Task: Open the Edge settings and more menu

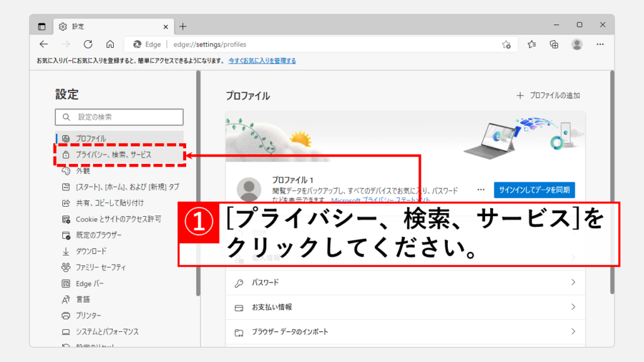Action: [600, 45]
